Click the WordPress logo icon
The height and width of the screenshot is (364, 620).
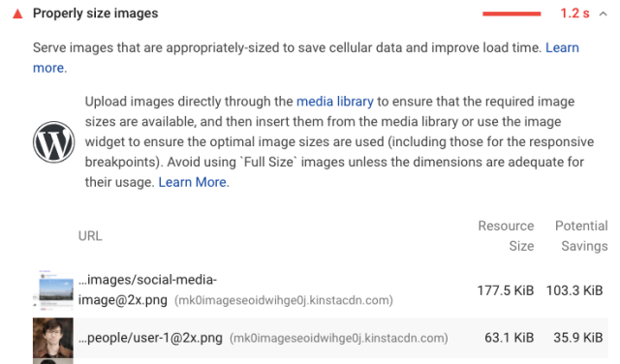click(x=54, y=142)
